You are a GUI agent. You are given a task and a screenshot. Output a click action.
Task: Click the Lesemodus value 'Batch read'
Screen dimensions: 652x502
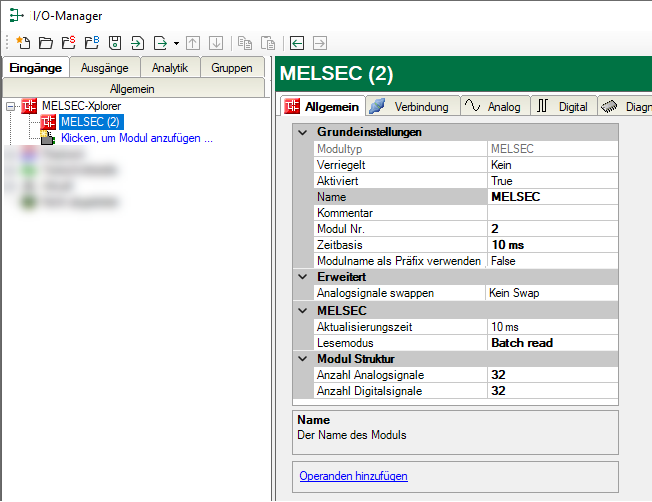point(553,343)
